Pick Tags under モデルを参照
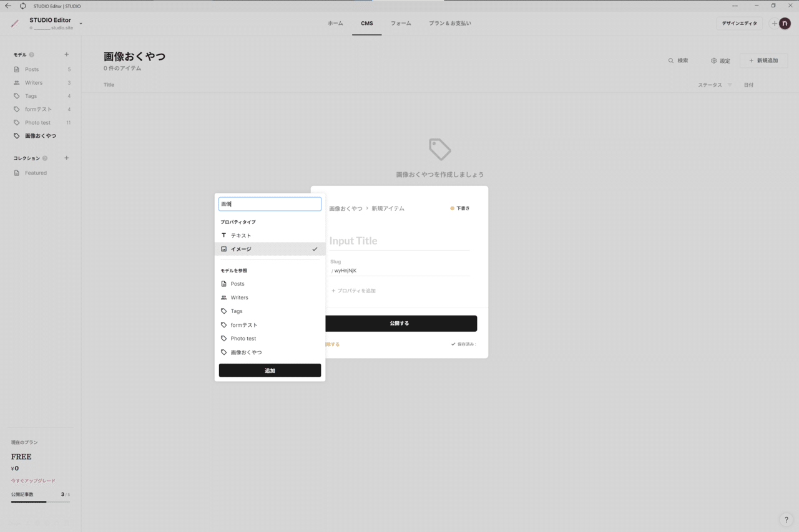 [270, 311]
